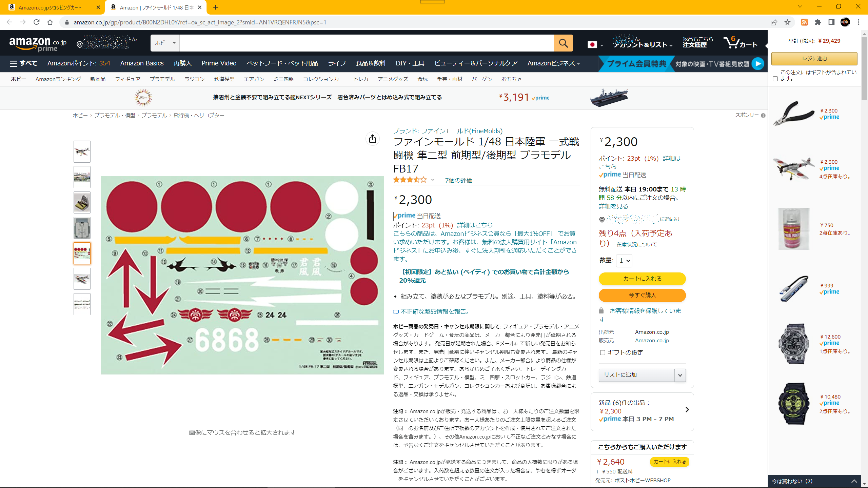Bookmark page with star icon
Image resolution: width=868 pixels, height=488 pixels.
787,22
